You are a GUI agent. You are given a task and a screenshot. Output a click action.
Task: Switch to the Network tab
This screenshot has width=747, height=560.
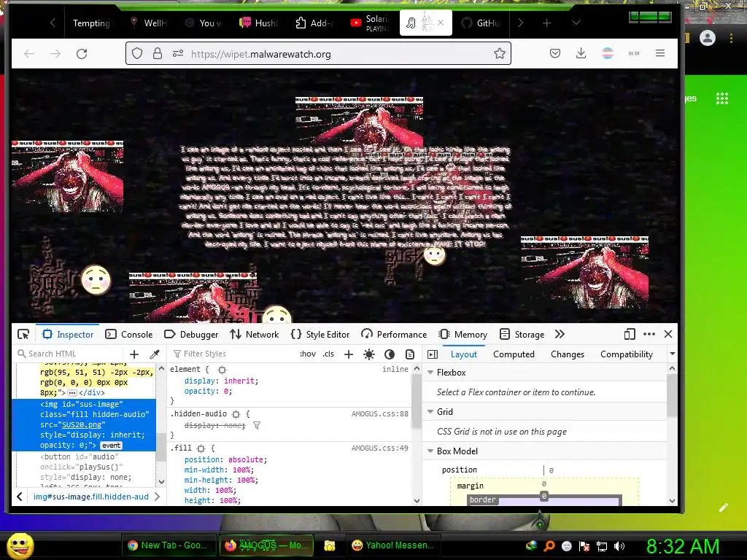point(255,334)
